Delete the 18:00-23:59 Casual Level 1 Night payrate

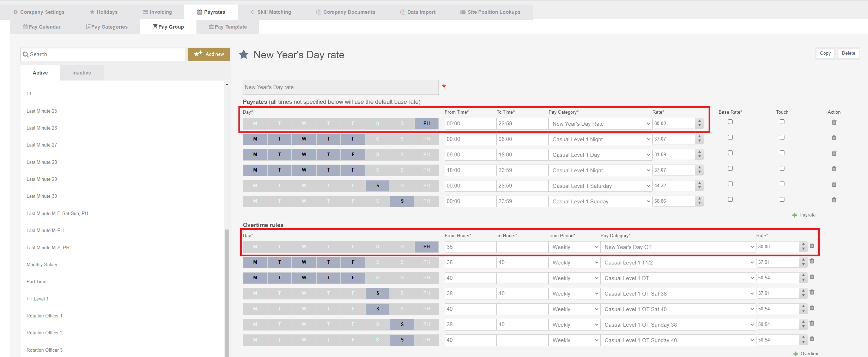(x=834, y=169)
